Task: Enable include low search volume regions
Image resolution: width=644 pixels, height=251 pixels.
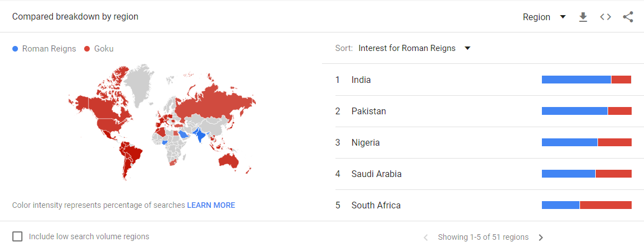Action: 17,236
